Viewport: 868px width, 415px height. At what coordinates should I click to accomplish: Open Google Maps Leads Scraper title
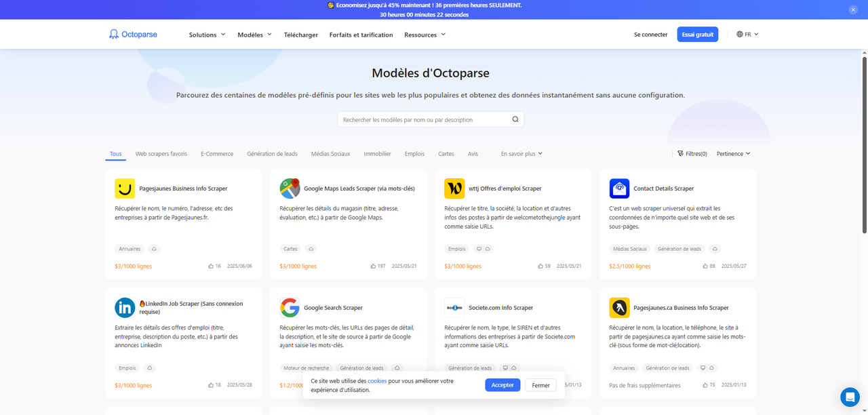(359, 189)
